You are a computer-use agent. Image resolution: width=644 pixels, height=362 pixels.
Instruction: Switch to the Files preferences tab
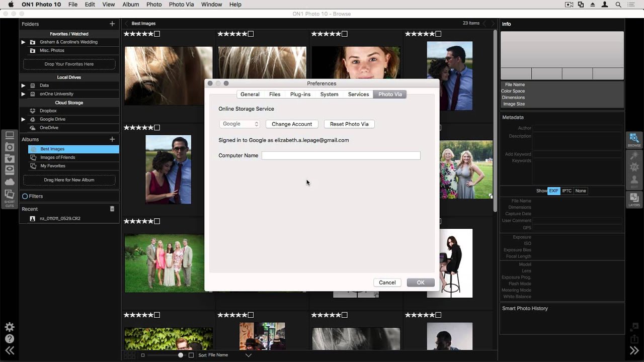[x=275, y=94]
